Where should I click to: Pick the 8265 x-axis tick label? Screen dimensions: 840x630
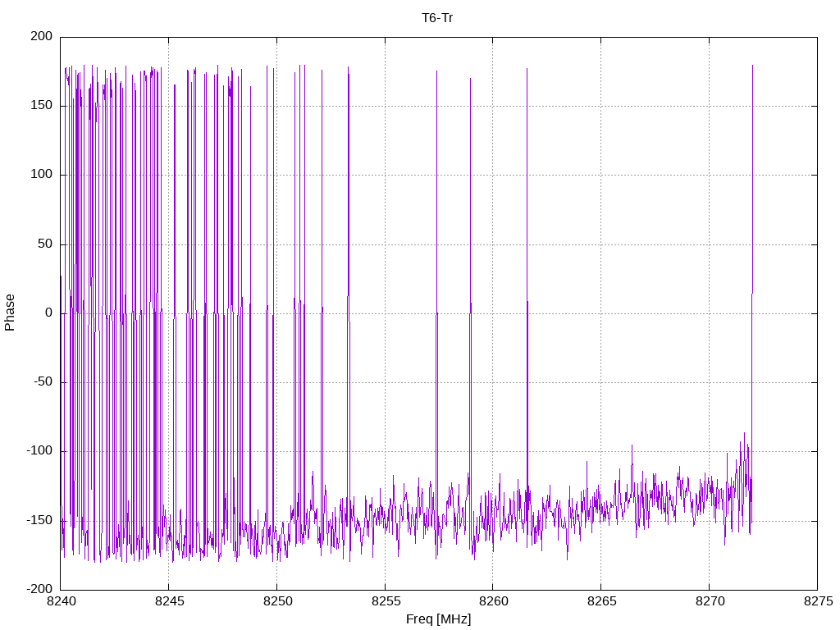click(x=600, y=603)
